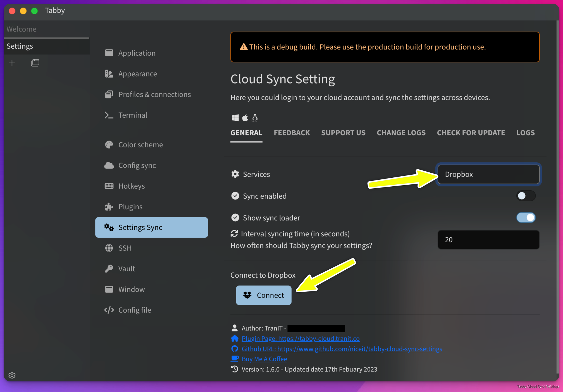Open the Application settings section
The height and width of the screenshot is (392, 563).
(x=152, y=53)
